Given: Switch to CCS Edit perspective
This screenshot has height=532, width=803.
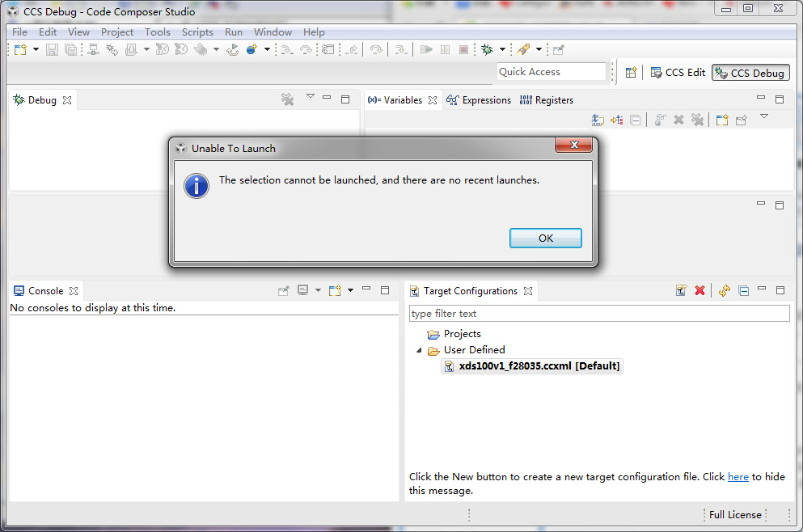Looking at the screenshot, I should 678,72.
